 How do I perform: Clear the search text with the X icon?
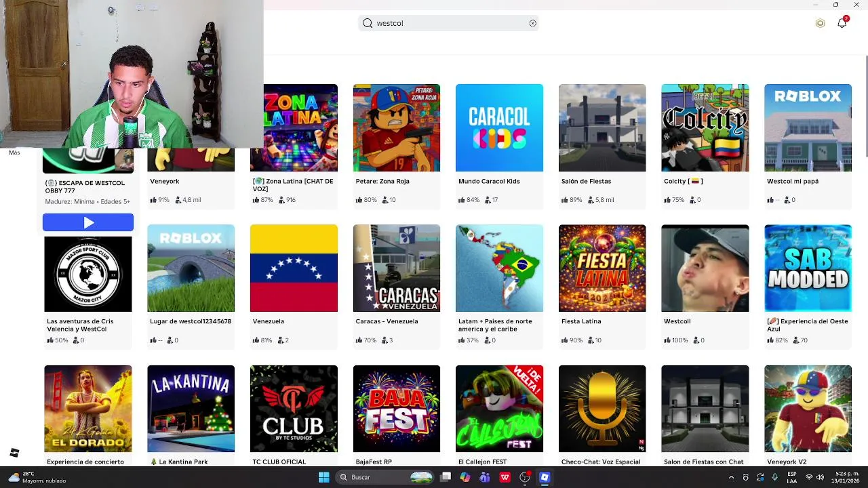[532, 23]
